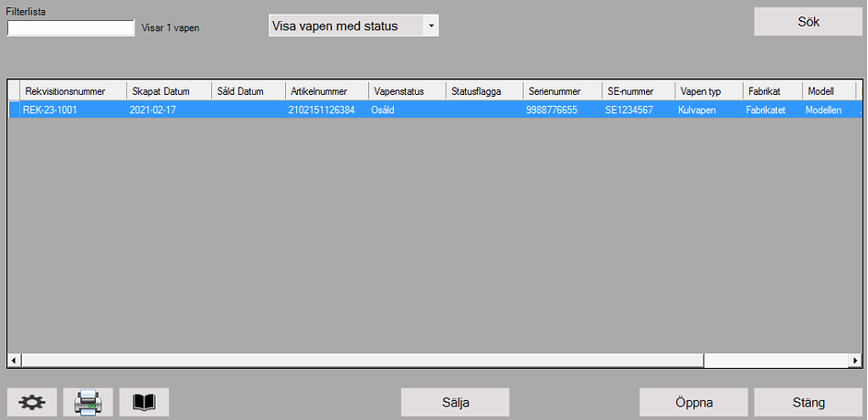This screenshot has height=420, width=868.
Task: Sort by Rekvisitionsnummer column header
Action: 73,91
